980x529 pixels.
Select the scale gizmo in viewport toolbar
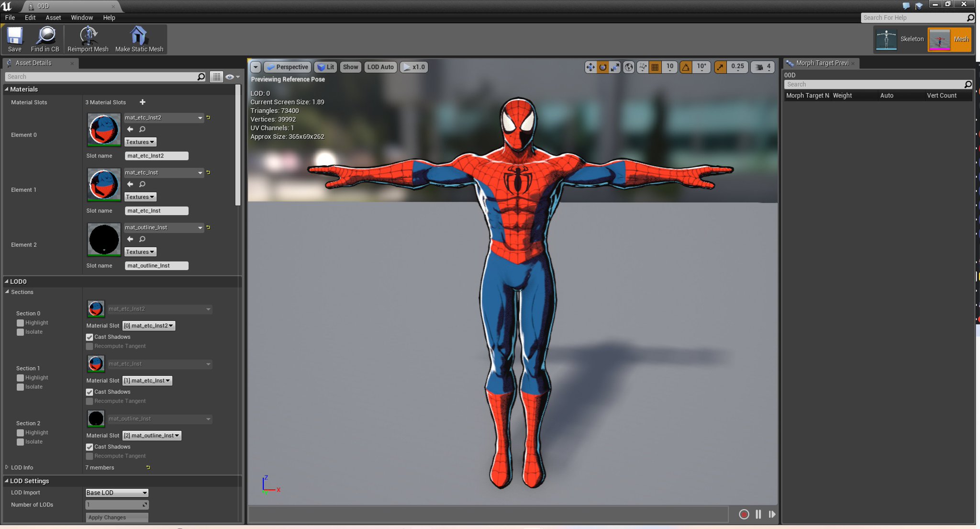coord(615,68)
